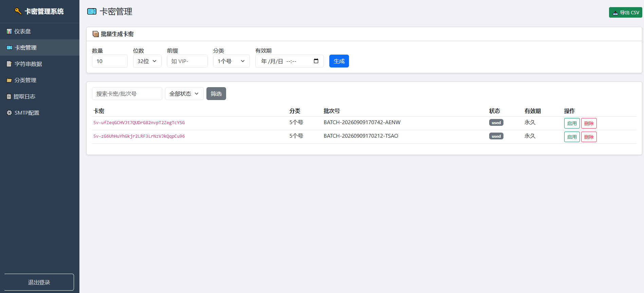Focus the 搜索卡密/批次号 search field
644x293 pixels.
point(127,94)
